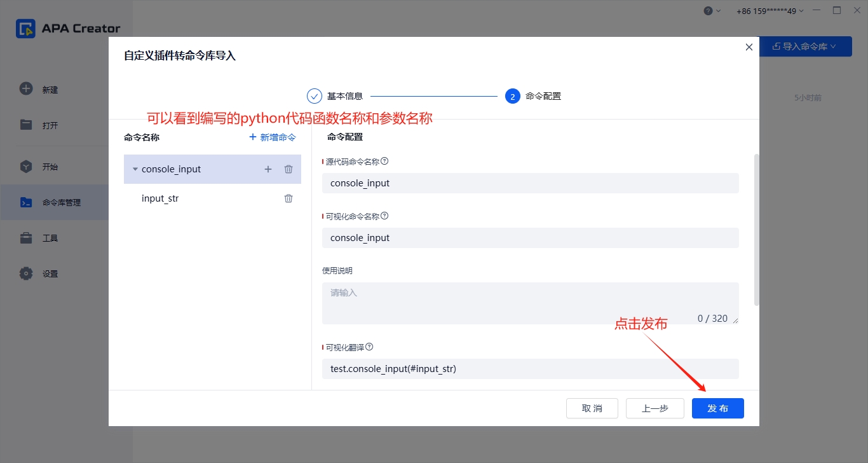This screenshot has height=463, width=868.
Task: Click help icon next to 可视化翻译
Action: [x=369, y=347]
